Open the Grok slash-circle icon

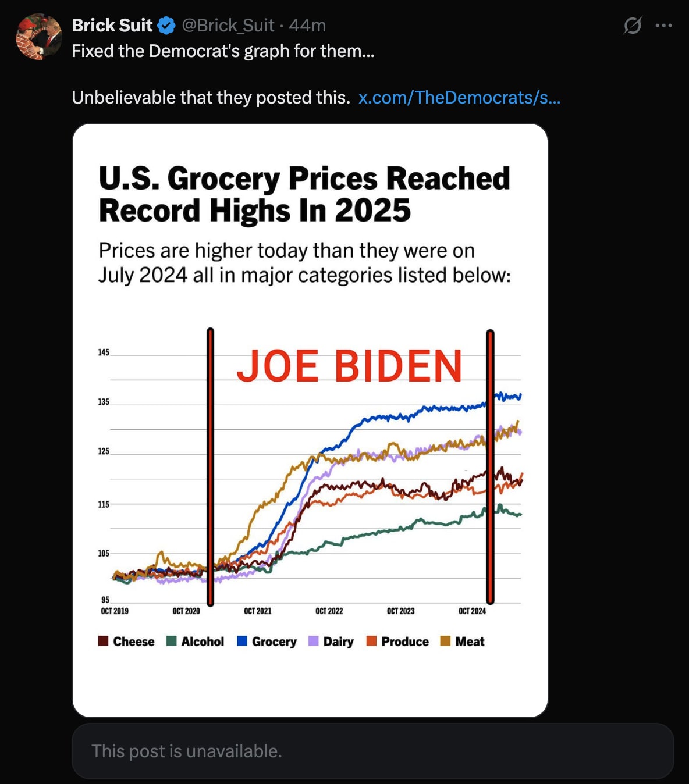click(633, 26)
